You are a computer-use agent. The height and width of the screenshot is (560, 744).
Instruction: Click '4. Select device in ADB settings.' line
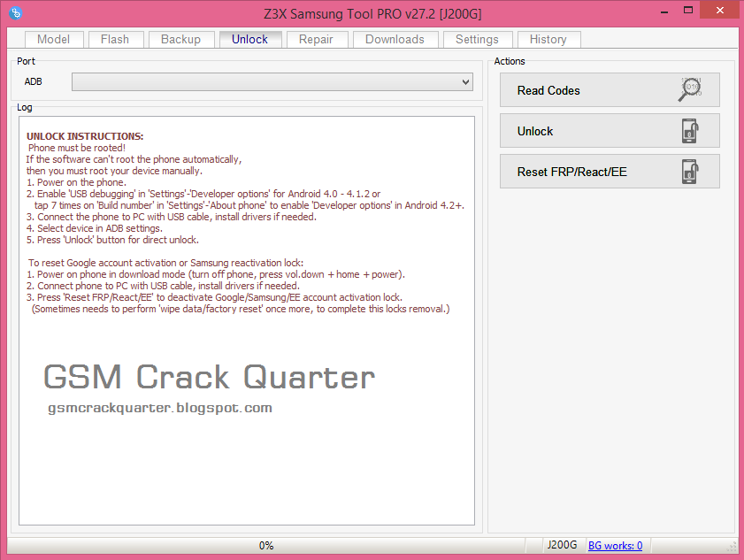coord(95,229)
